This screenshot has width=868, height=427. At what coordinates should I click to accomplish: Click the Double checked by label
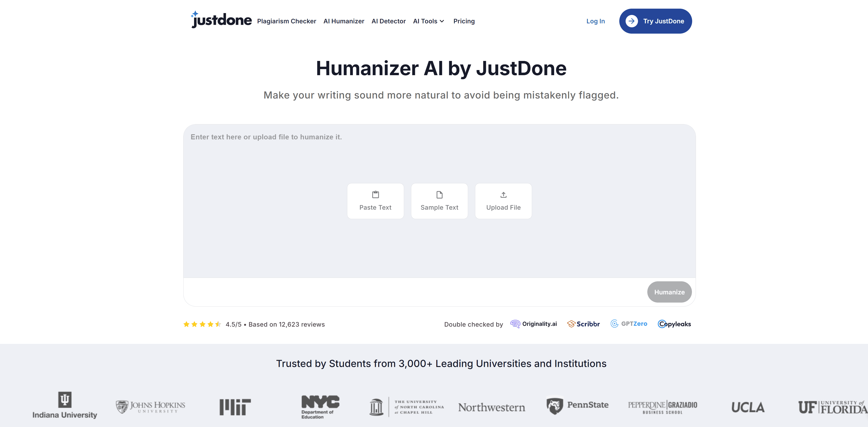click(x=473, y=324)
